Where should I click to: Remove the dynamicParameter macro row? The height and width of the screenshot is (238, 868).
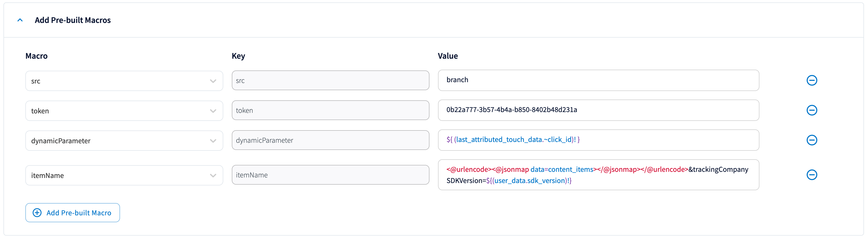[812, 140]
